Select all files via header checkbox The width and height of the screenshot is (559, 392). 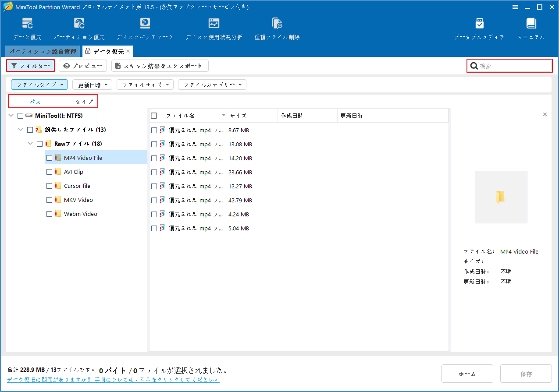(x=154, y=115)
